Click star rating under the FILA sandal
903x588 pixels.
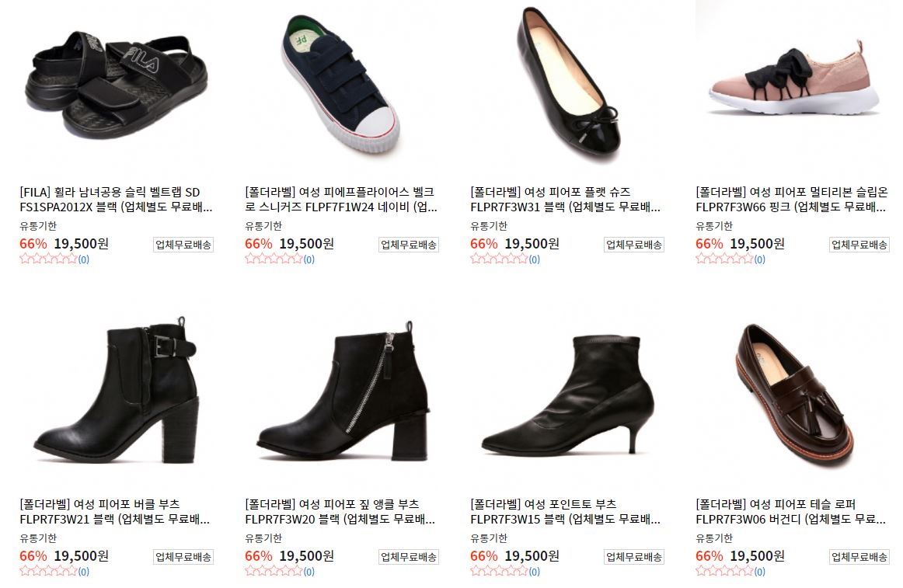(48, 259)
